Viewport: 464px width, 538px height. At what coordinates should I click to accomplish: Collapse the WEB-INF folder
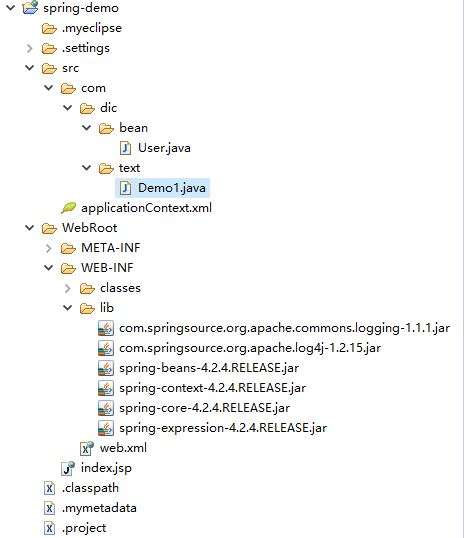49,268
